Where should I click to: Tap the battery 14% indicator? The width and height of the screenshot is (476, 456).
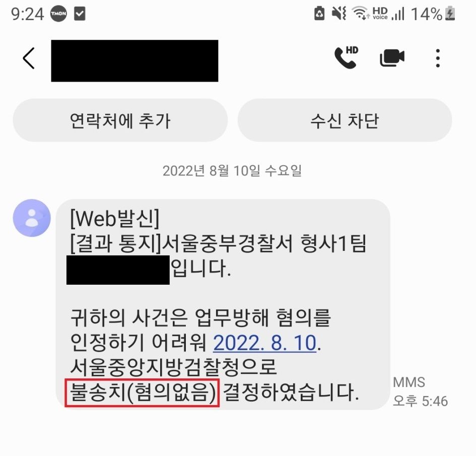(433, 14)
